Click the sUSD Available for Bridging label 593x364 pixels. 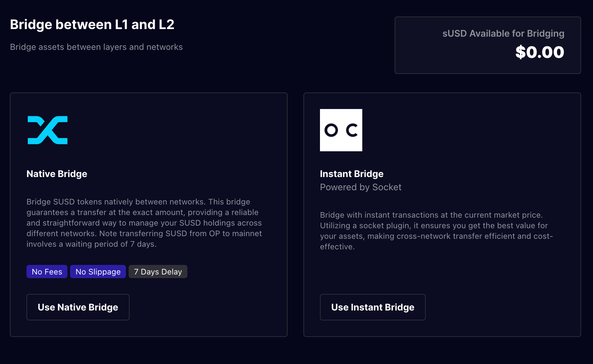(x=503, y=33)
